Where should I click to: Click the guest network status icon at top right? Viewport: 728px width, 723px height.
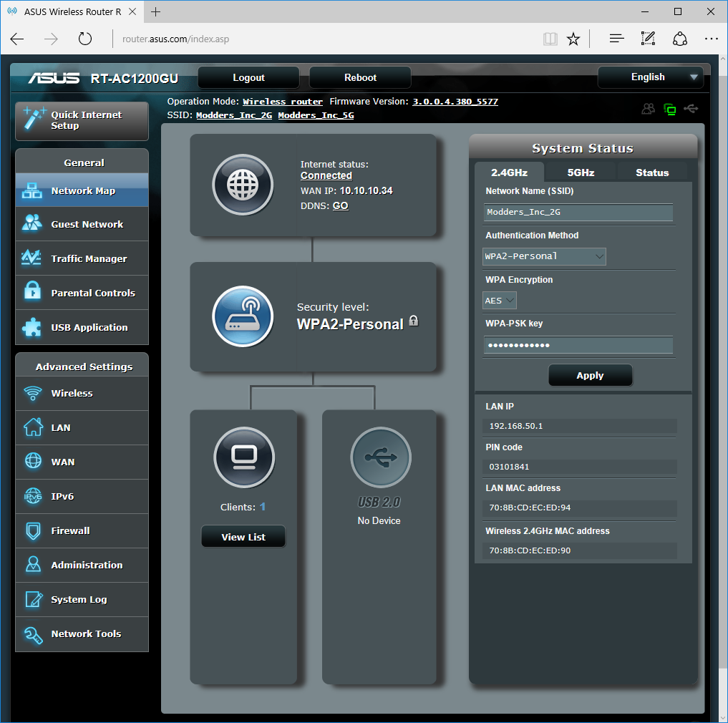(x=648, y=109)
